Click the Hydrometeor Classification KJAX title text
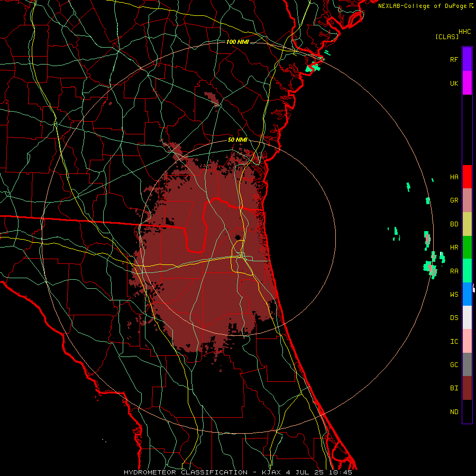The width and height of the screenshot is (476, 476). pos(238,472)
